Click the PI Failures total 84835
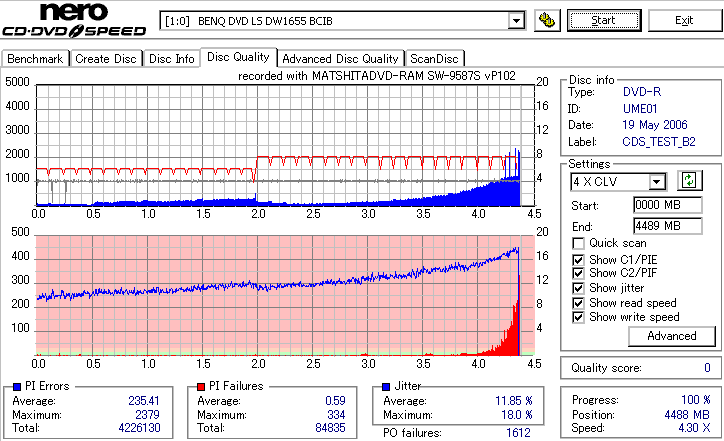 tap(330, 428)
